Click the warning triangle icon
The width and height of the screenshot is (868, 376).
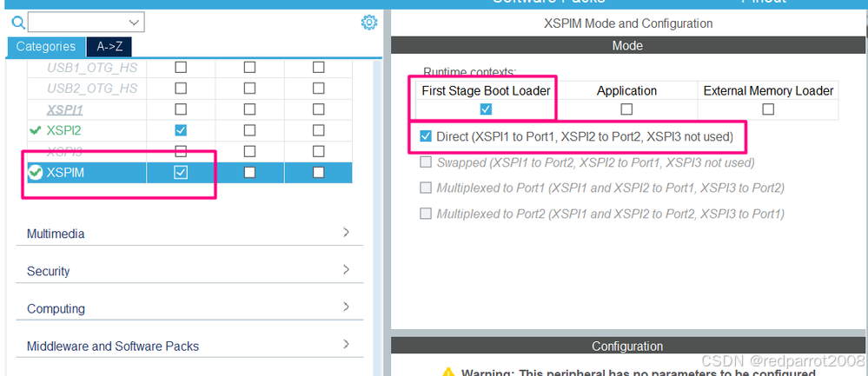click(449, 373)
